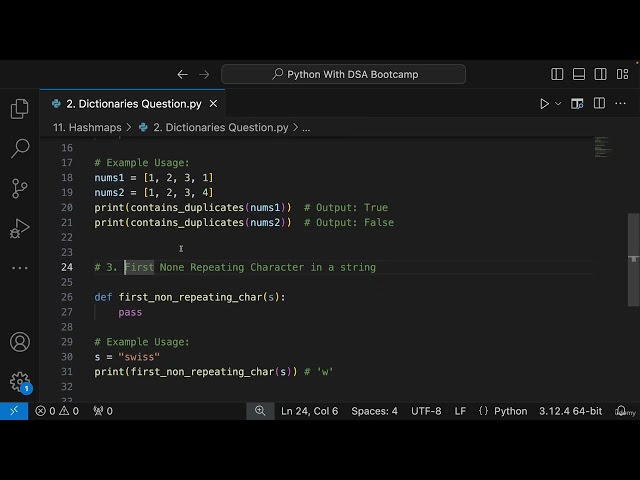Click the 11. Hashmaps breadcrumb item
The width and height of the screenshot is (640, 480).
[x=87, y=128]
